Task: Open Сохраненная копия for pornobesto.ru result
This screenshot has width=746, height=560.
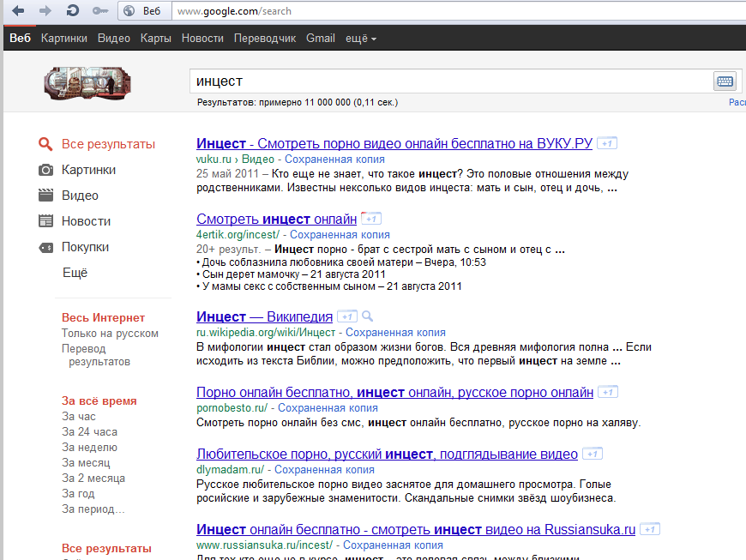Action: pyautogui.click(x=328, y=407)
